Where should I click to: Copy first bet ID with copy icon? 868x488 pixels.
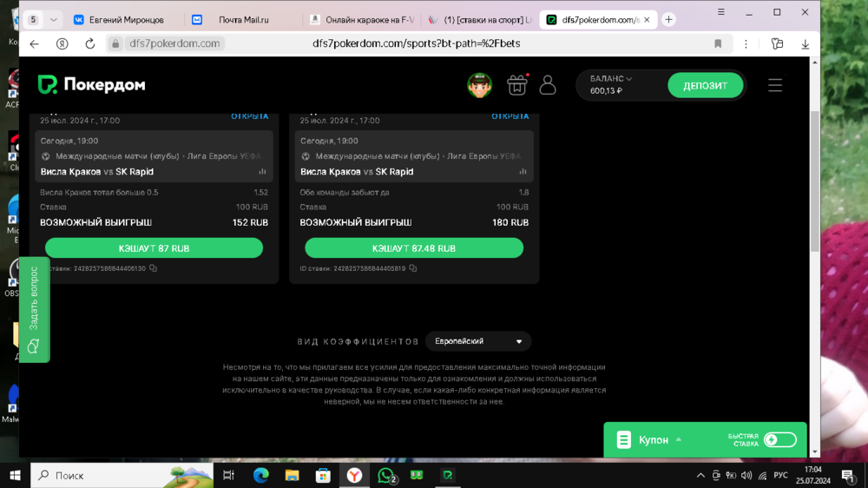coord(154,269)
